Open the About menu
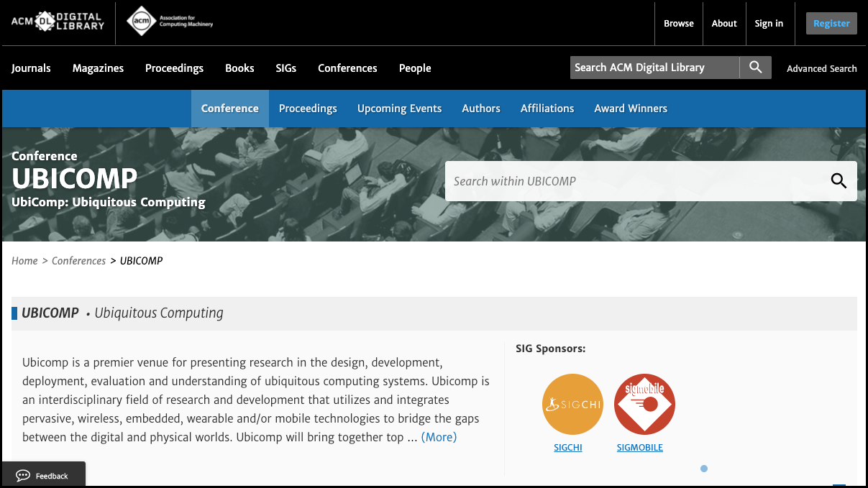The image size is (868, 488). pos(724,24)
